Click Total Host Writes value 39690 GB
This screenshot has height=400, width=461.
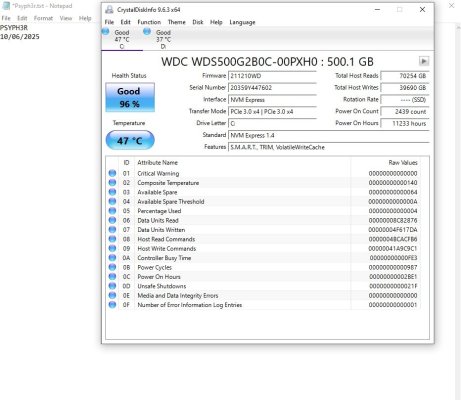click(x=405, y=88)
